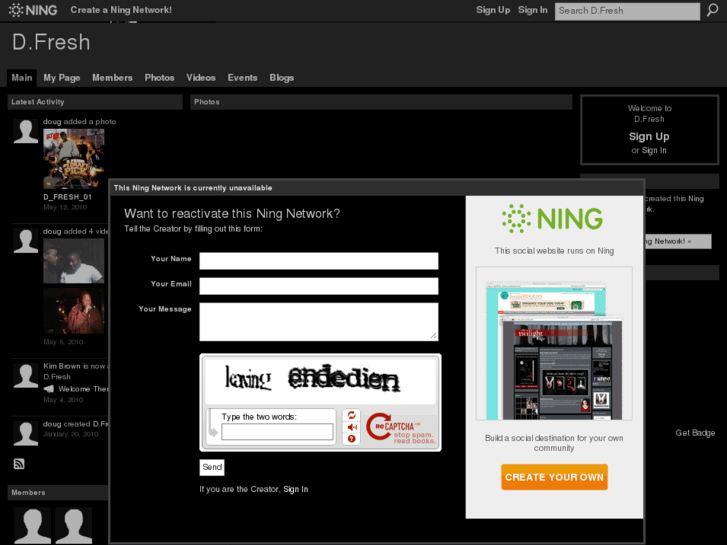Open the two-men video thumbnail
The height and width of the screenshot is (545, 727).
point(74,261)
